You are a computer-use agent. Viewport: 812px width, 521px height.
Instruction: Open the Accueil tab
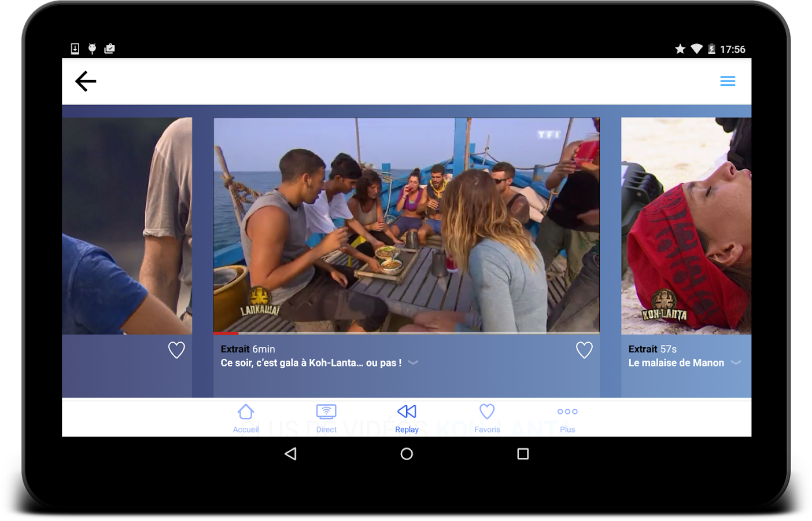point(246,419)
